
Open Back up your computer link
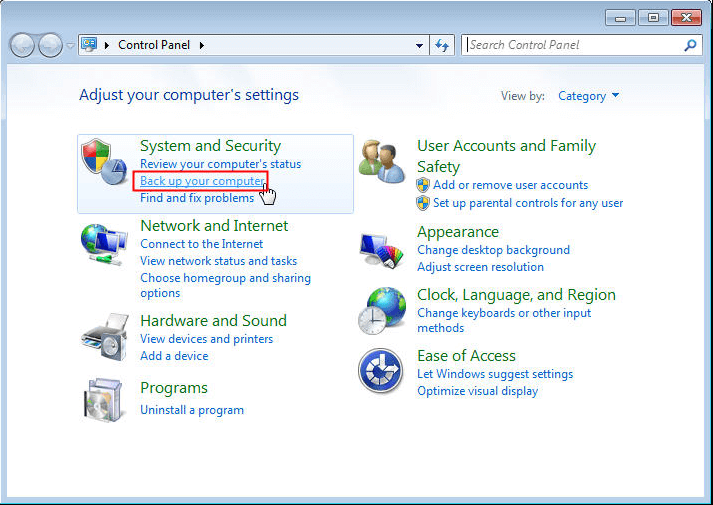click(201, 181)
